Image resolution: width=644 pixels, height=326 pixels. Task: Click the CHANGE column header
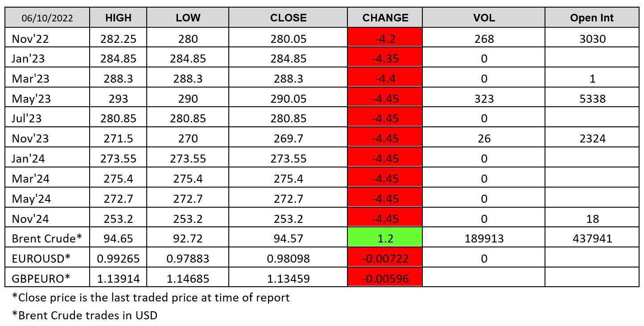point(385,18)
